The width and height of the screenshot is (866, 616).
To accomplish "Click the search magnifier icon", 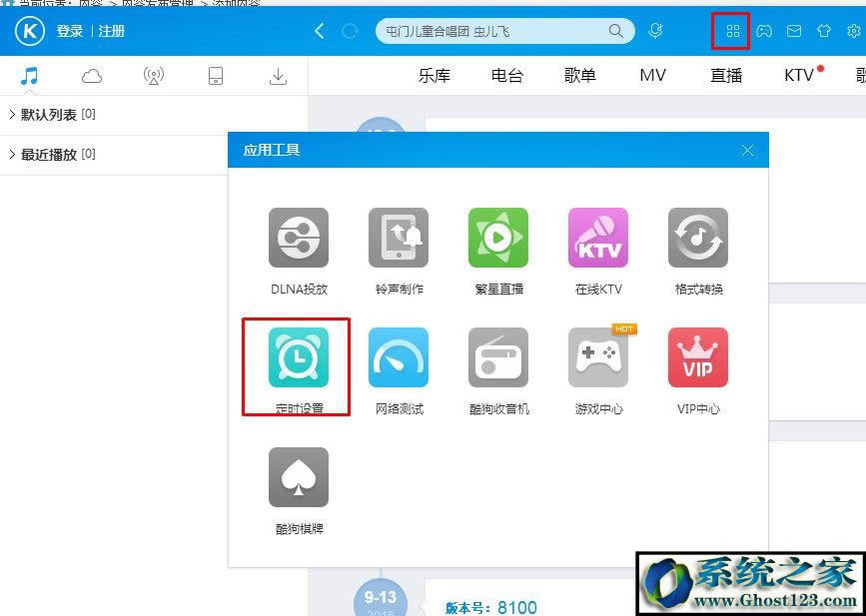I will [x=616, y=31].
